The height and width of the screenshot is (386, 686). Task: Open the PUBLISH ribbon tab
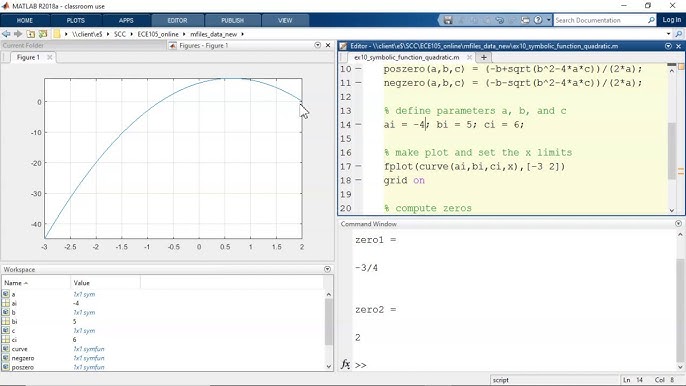[232, 21]
